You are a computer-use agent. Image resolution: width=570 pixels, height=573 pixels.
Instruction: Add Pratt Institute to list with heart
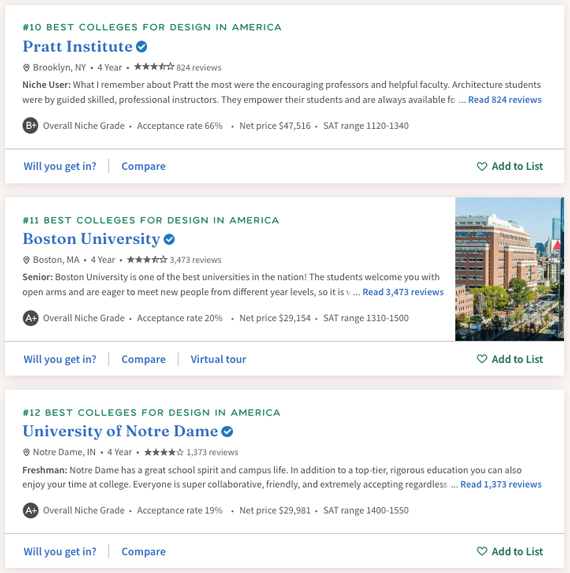coord(510,166)
